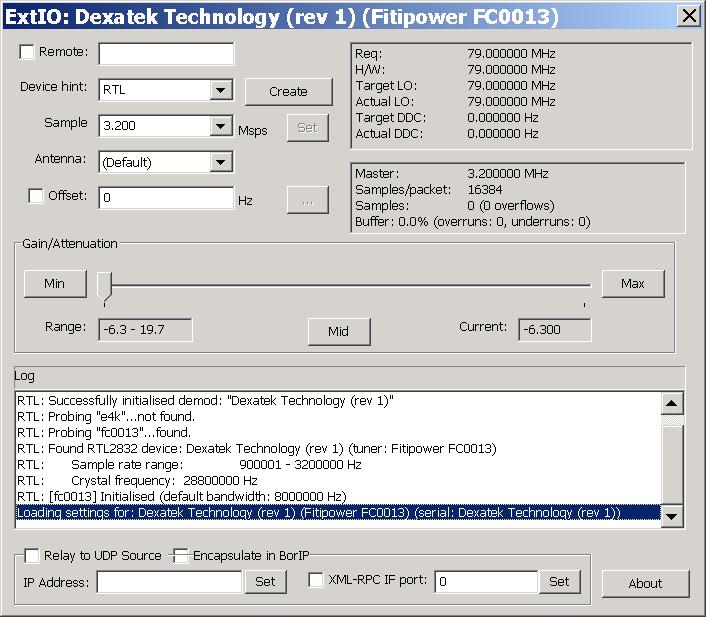Click the Set button next to Msps
This screenshot has height=617, width=707.
[308, 128]
